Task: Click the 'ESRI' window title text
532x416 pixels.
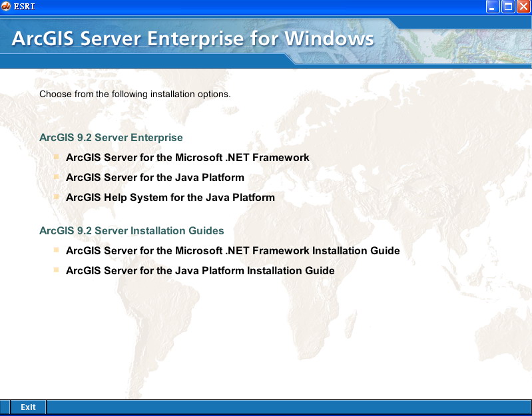Action: pos(24,7)
